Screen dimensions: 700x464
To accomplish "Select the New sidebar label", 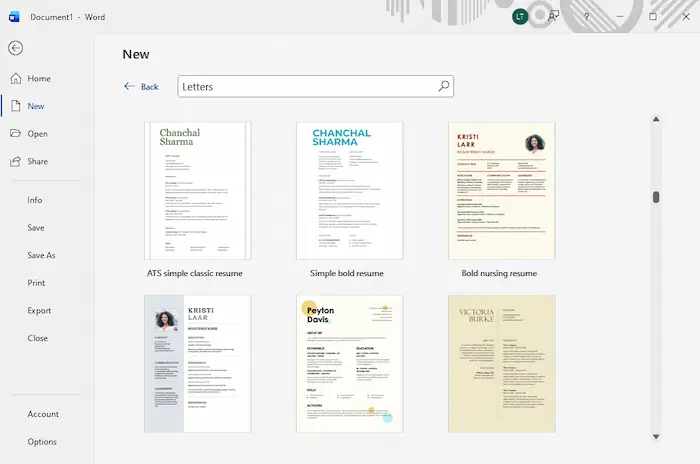I will coord(36,106).
